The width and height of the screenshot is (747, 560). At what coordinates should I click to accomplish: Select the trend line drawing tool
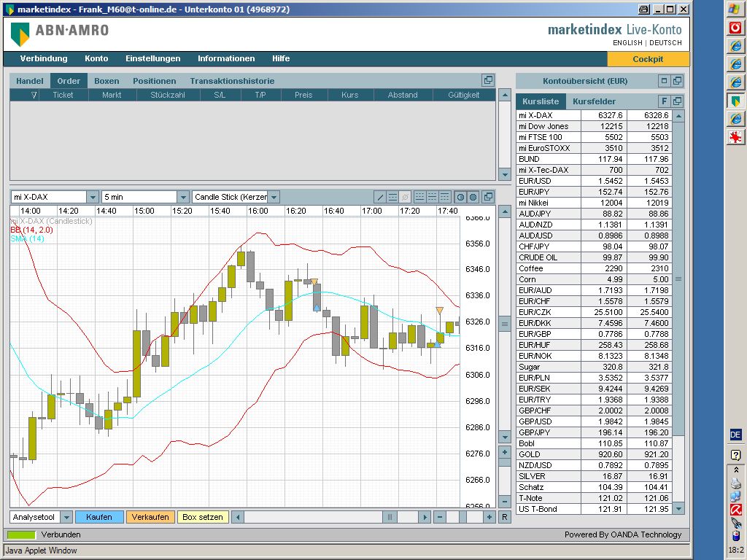click(380, 197)
